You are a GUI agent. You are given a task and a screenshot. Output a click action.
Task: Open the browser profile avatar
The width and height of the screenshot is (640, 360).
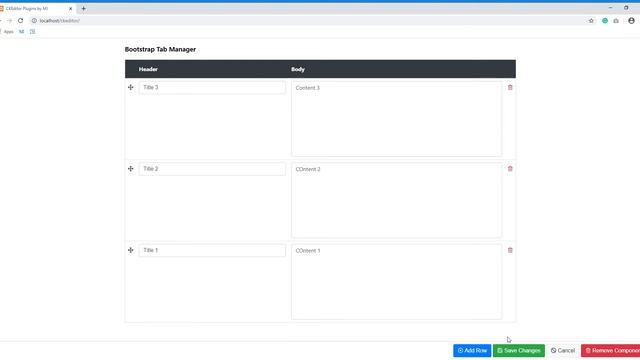click(631, 20)
